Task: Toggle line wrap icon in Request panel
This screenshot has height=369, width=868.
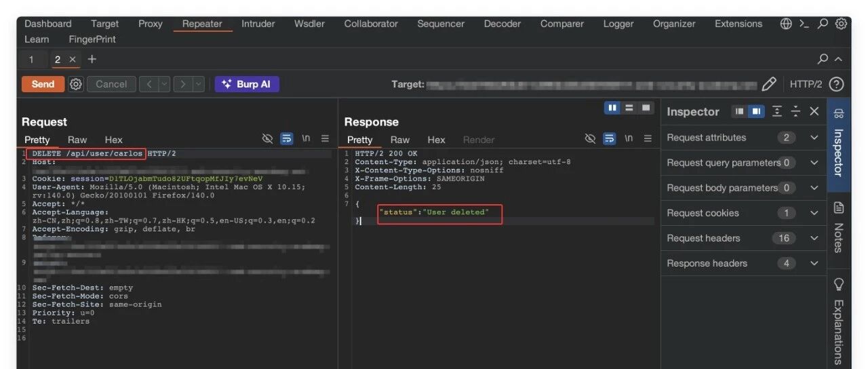Action: coord(287,138)
